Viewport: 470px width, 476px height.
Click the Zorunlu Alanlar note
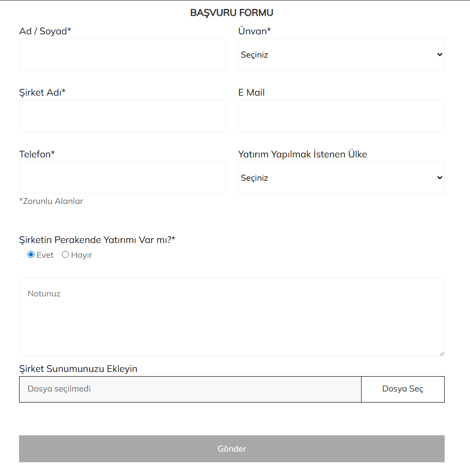click(x=51, y=201)
